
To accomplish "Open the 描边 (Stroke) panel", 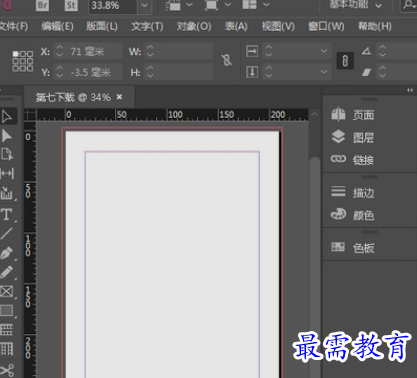I will 352,192.
